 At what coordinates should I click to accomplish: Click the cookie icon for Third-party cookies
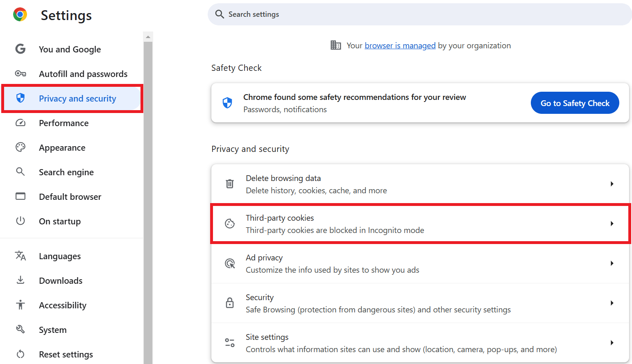coord(230,224)
